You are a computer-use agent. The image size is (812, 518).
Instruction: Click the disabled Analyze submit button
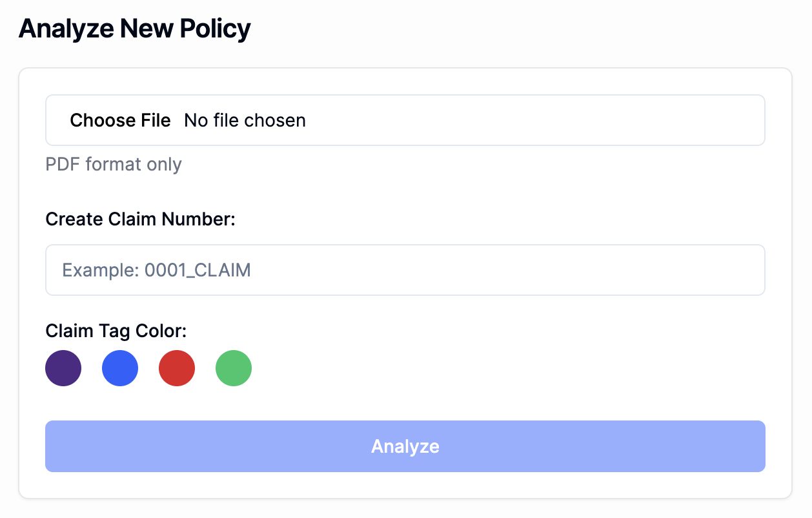[405, 446]
